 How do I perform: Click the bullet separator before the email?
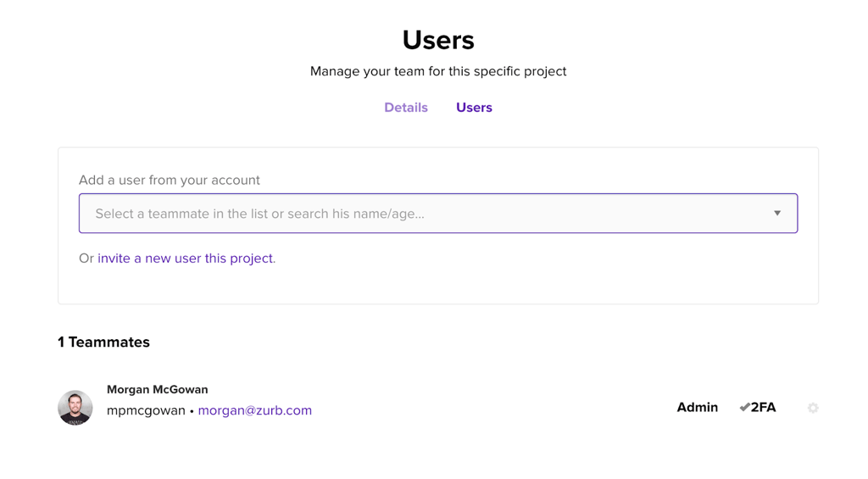point(192,411)
